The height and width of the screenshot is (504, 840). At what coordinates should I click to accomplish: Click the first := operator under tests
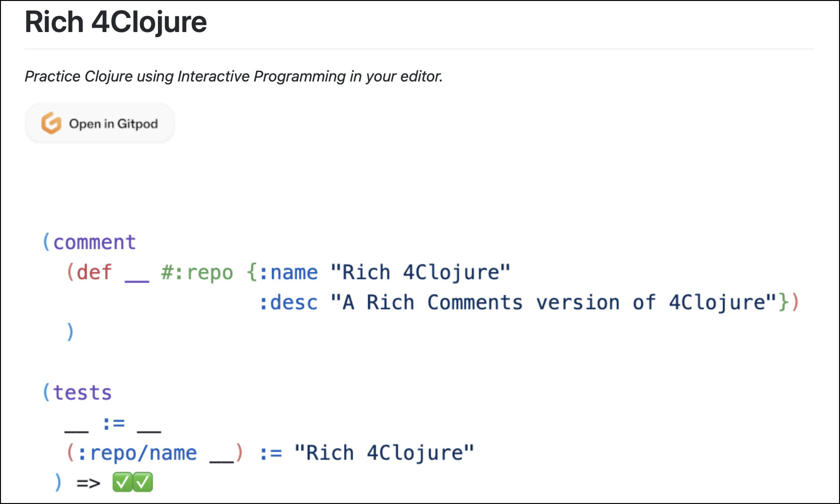[x=114, y=423]
